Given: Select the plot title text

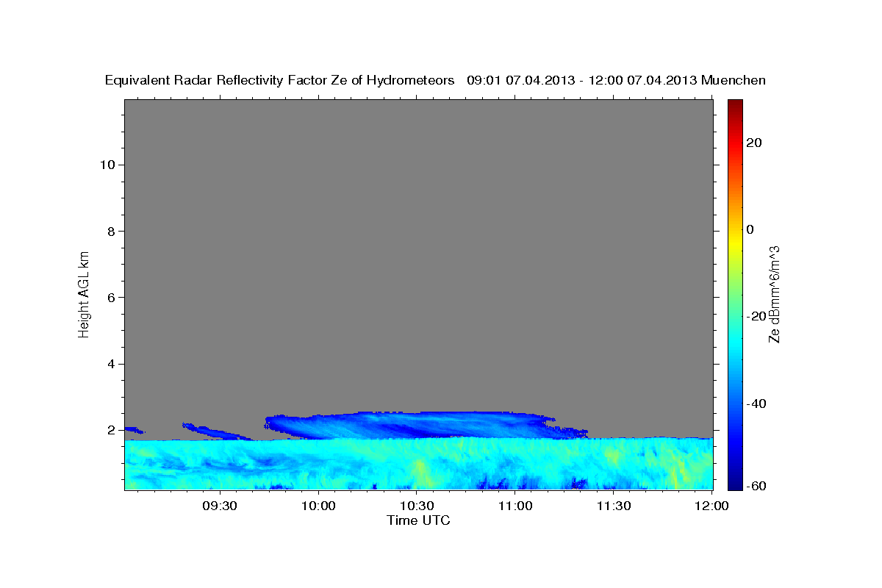Looking at the screenshot, I should [x=435, y=81].
